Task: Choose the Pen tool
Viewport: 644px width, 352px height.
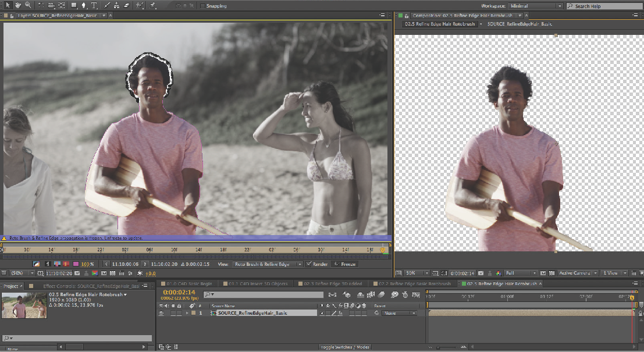Action: point(83,5)
